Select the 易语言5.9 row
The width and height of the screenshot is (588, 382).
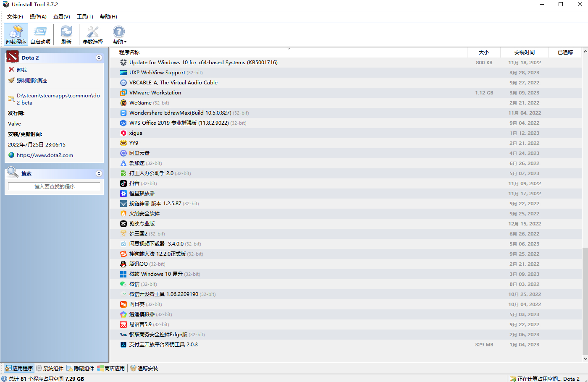click(346, 324)
